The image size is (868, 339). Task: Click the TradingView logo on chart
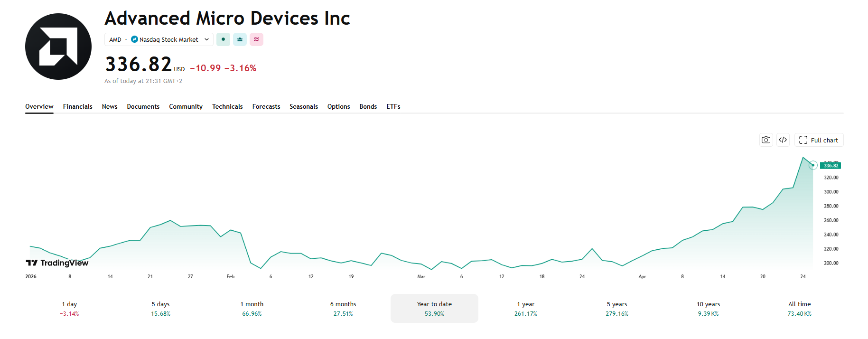click(57, 263)
